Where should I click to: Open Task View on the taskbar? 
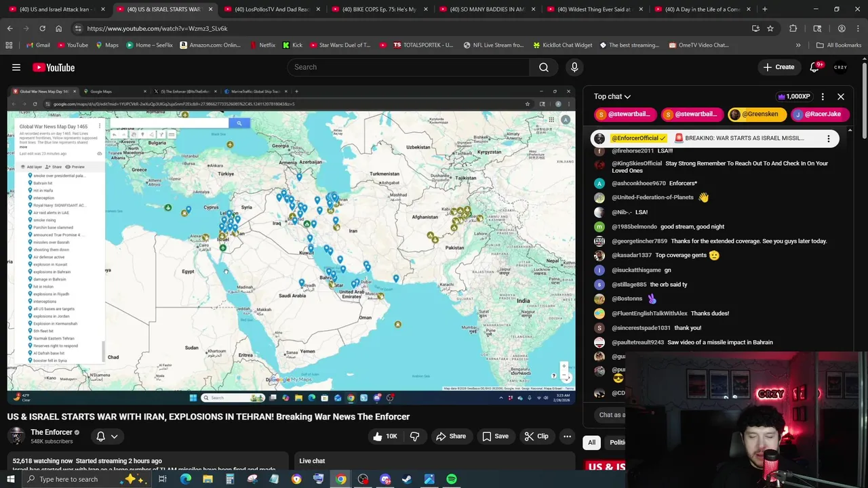pos(163,479)
